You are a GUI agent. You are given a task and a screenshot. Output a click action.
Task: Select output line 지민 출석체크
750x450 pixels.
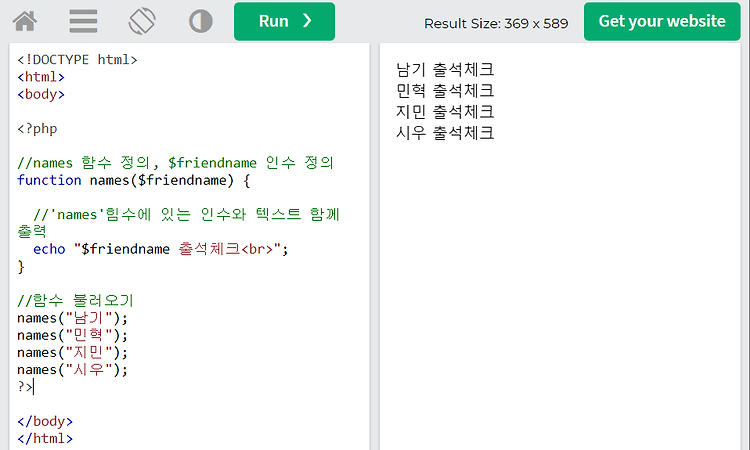pyautogui.click(x=445, y=112)
